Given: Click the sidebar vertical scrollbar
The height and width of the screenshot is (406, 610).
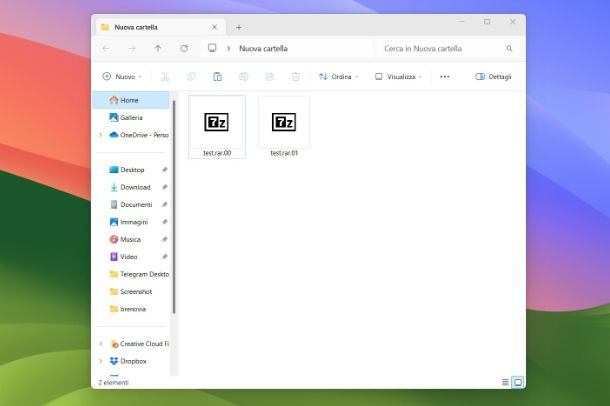Looking at the screenshot, I should 174,206.
